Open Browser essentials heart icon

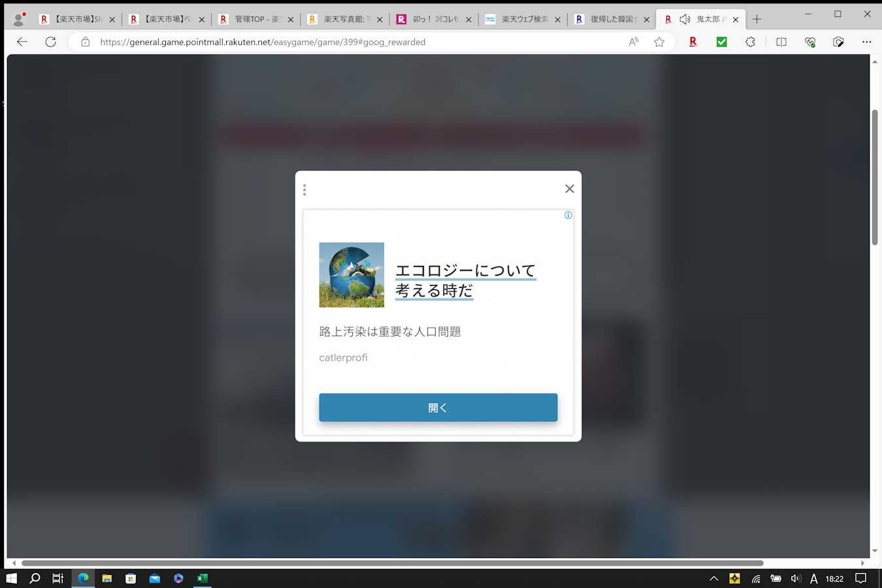coord(810,42)
